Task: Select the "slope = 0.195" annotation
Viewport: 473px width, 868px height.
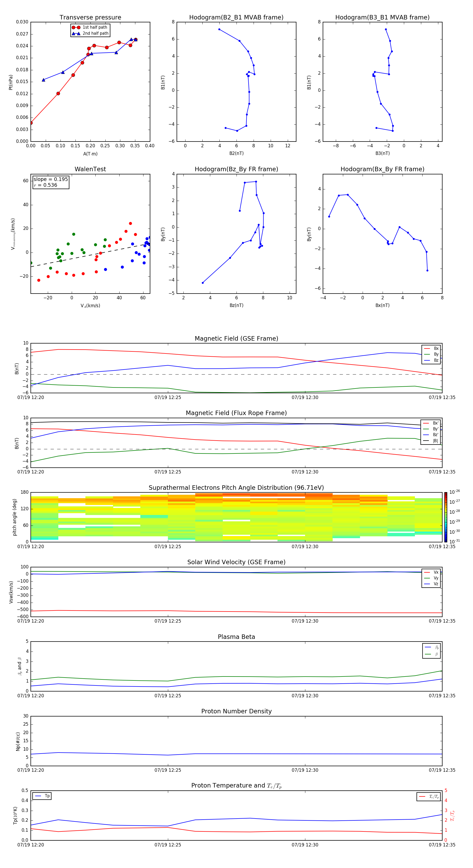Action: point(50,179)
